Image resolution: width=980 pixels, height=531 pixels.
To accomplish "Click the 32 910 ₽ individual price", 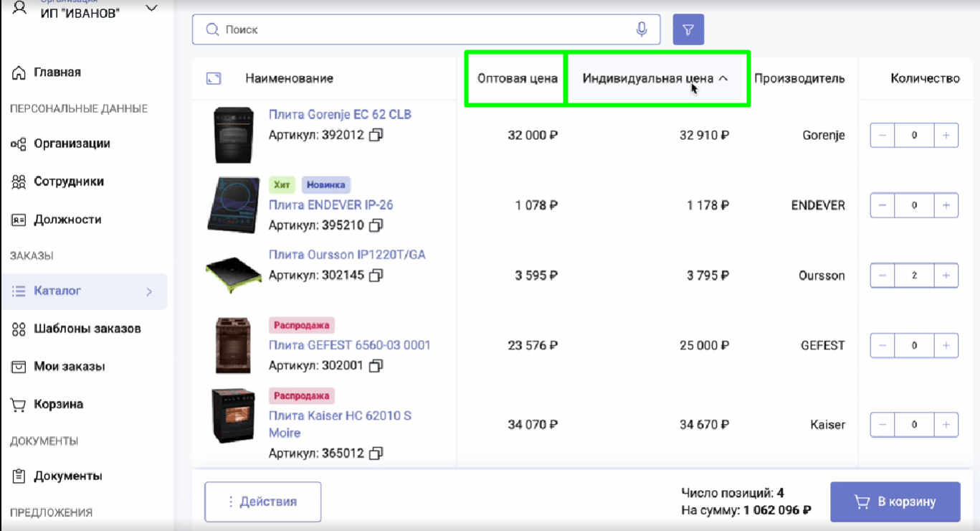I will click(704, 135).
